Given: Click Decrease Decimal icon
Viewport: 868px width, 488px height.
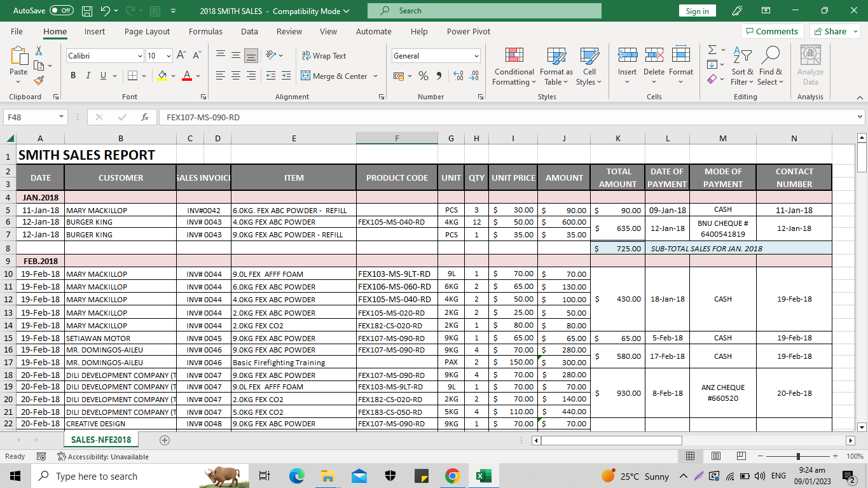Looking at the screenshot, I should pos(474,76).
